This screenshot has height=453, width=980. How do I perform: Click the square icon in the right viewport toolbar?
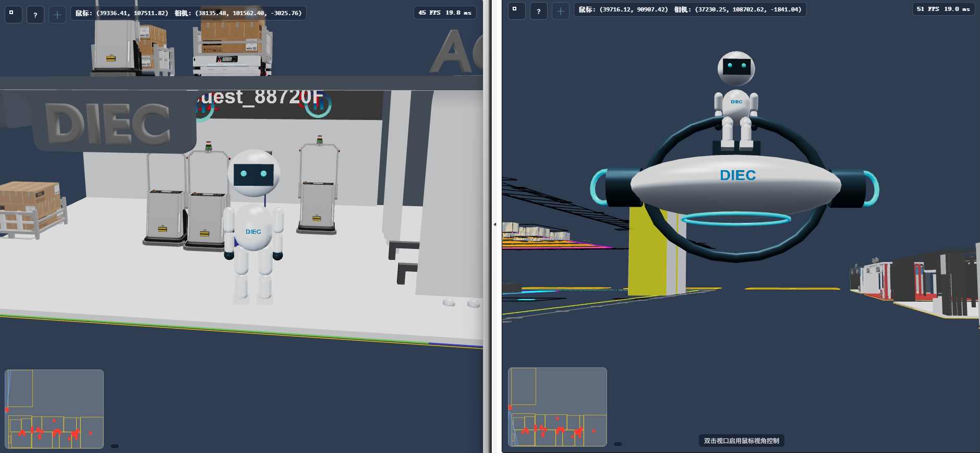point(516,10)
